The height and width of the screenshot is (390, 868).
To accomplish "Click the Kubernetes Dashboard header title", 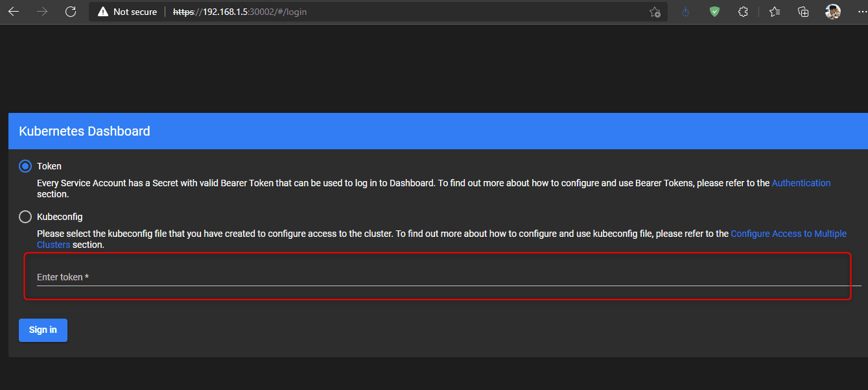I will [x=85, y=131].
